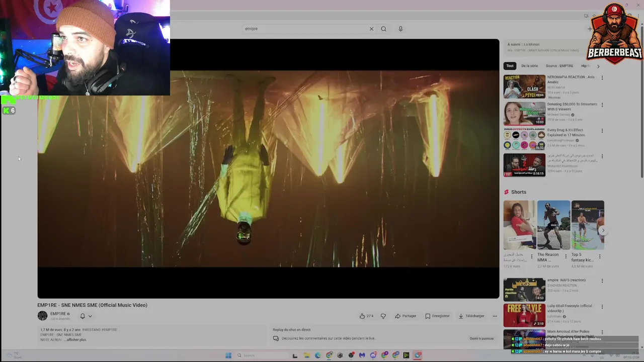Viewport: 644px width, 362px height.
Task: Click EMP1RE channel name link
Action: pyautogui.click(x=58, y=314)
